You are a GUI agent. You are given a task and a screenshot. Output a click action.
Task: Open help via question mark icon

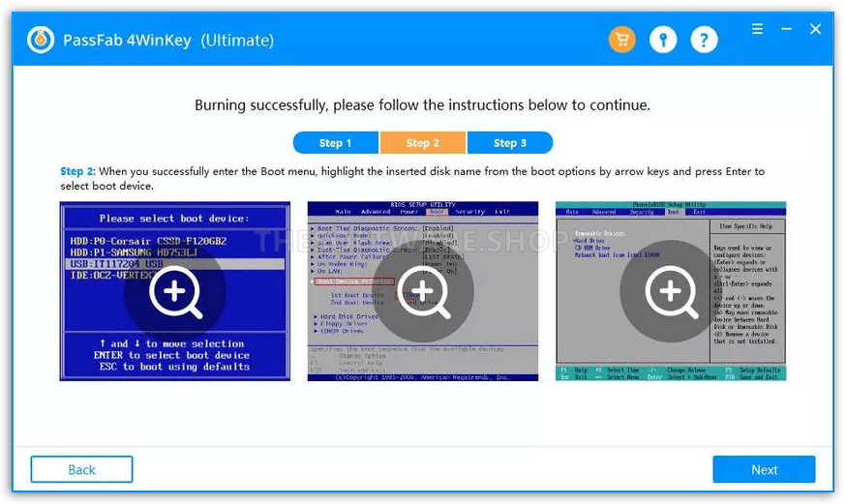click(x=704, y=40)
